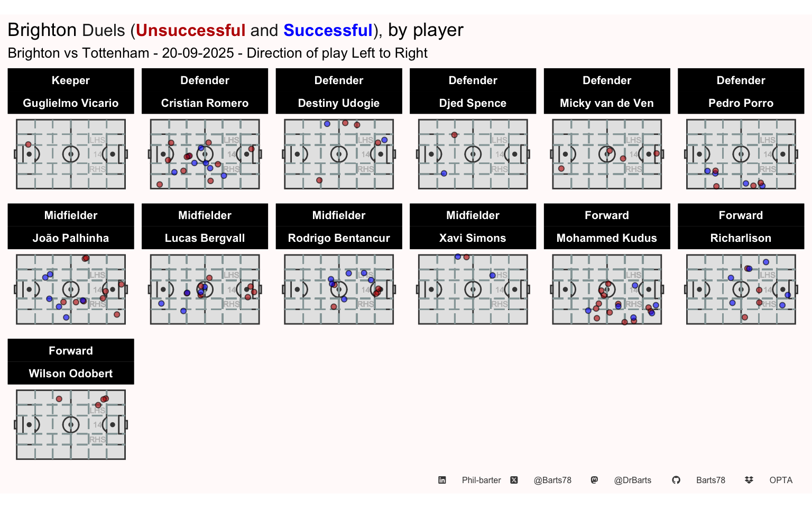Click the X (Twitter) icon

(514, 480)
